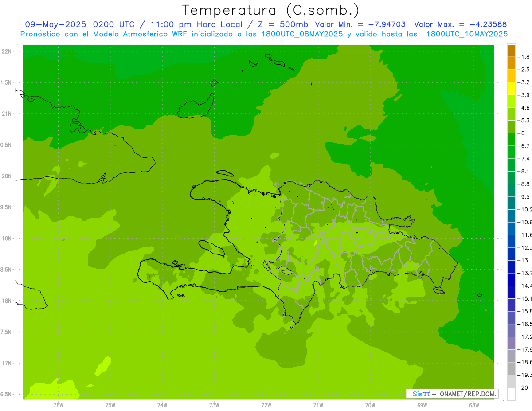The height and width of the screenshot is (411, 532).
Task: Click the green swatch between -6 and -6.7
Action: click(511, 140)
